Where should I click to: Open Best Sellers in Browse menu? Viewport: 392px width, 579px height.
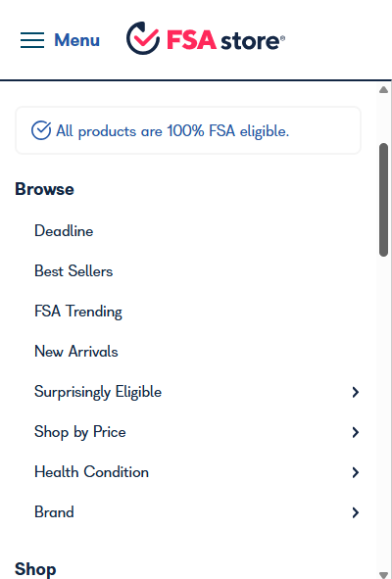pos(73,271)
